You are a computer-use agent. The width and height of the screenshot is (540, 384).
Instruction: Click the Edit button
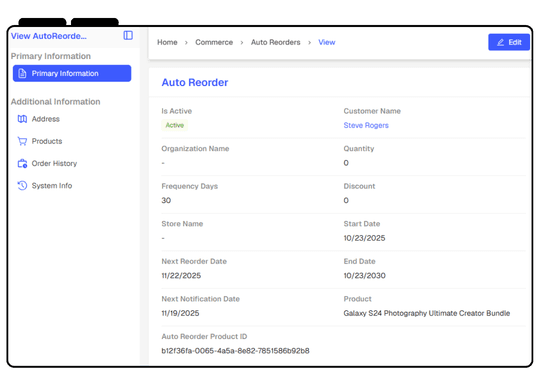(509, 42)
